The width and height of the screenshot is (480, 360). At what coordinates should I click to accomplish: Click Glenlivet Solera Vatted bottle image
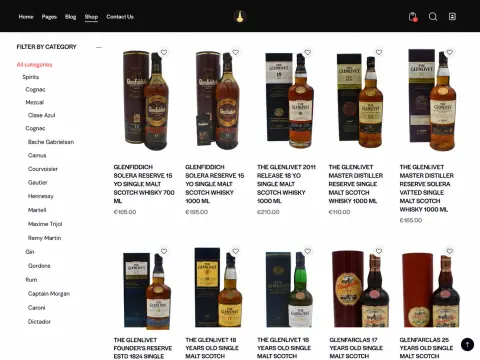point(432,100)
